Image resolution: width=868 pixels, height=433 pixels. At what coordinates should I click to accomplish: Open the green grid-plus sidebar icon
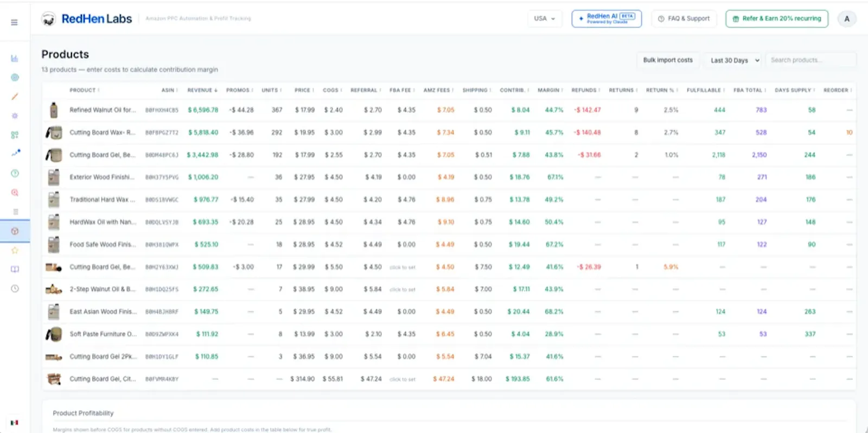[15, 135]
